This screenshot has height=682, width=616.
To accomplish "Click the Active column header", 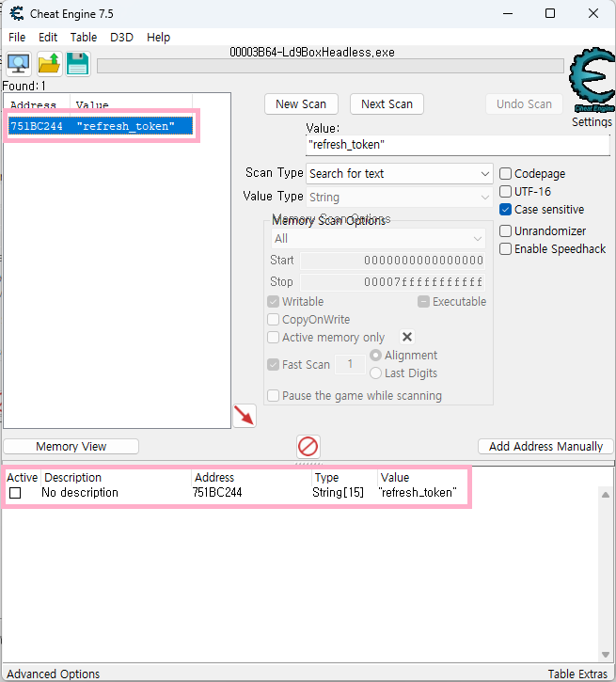I will [22, 478].
